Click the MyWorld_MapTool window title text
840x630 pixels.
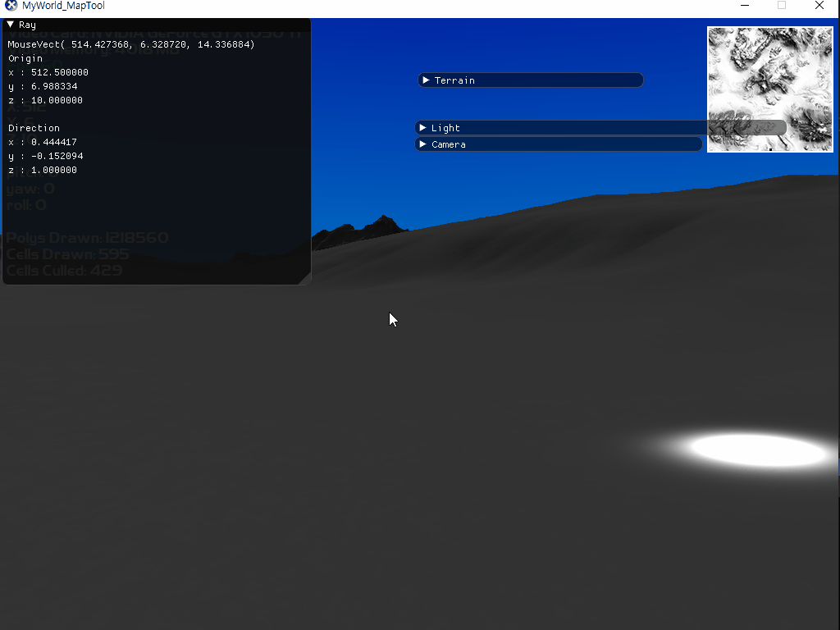[63, 6]
